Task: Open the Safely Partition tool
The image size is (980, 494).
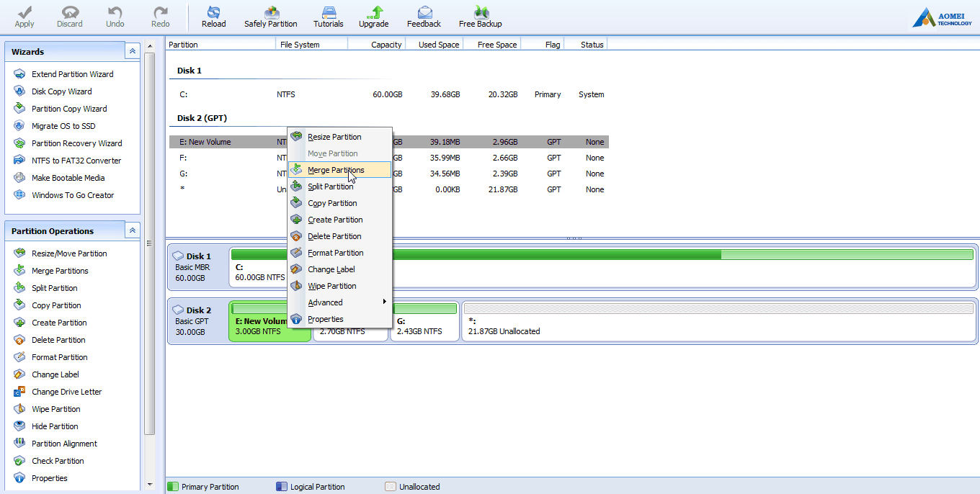Action: (270, 16)
